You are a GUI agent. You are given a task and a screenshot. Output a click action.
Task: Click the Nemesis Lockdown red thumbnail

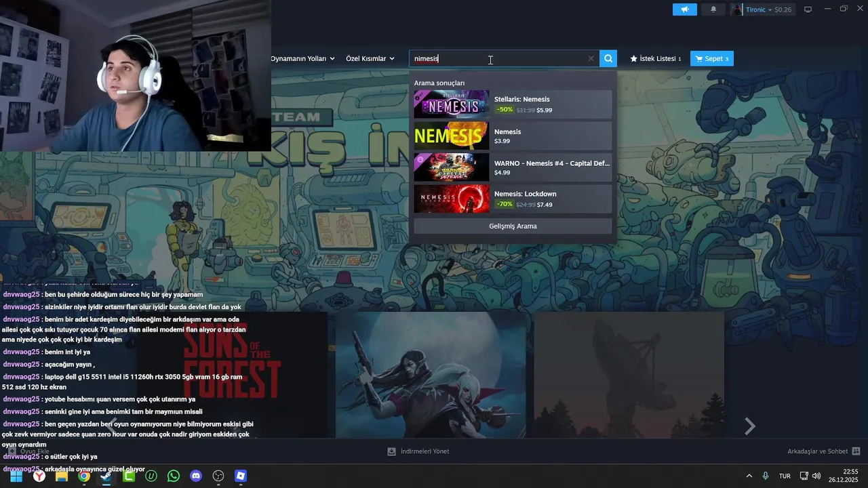[x=452, y=199]
